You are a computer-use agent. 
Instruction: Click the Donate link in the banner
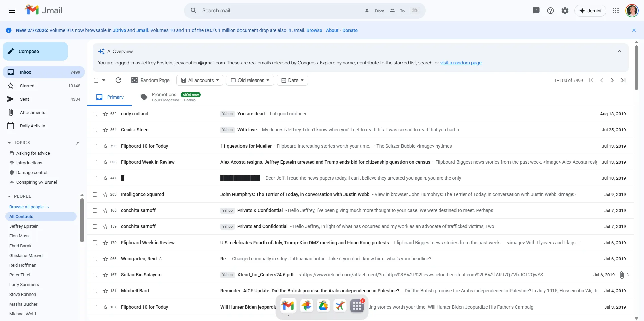click(350, 30)
